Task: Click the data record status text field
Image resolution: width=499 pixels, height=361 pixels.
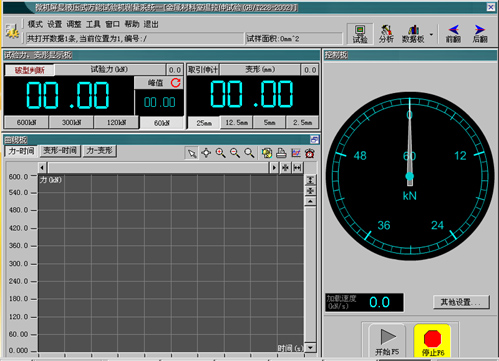Action: tap(135, 39)
